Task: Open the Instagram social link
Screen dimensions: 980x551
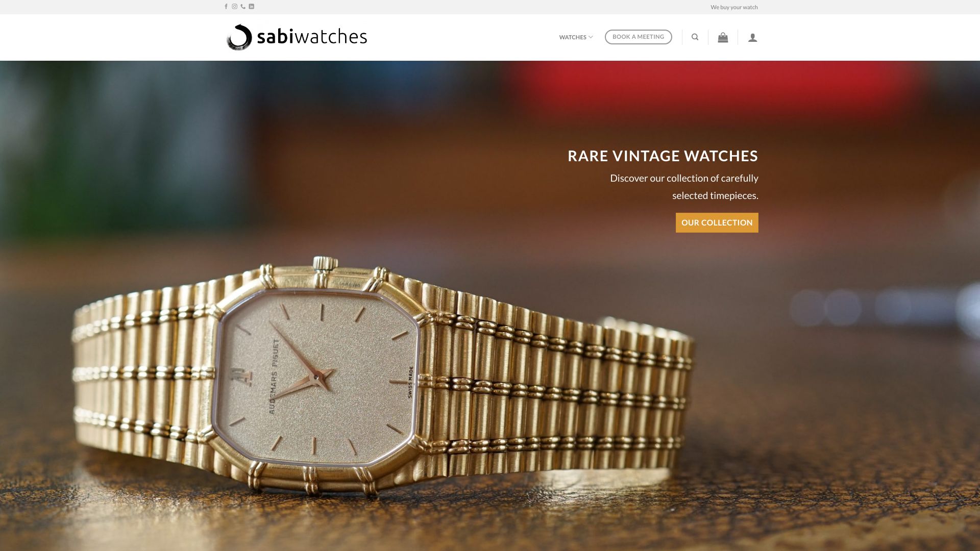Action: (235, 7)
